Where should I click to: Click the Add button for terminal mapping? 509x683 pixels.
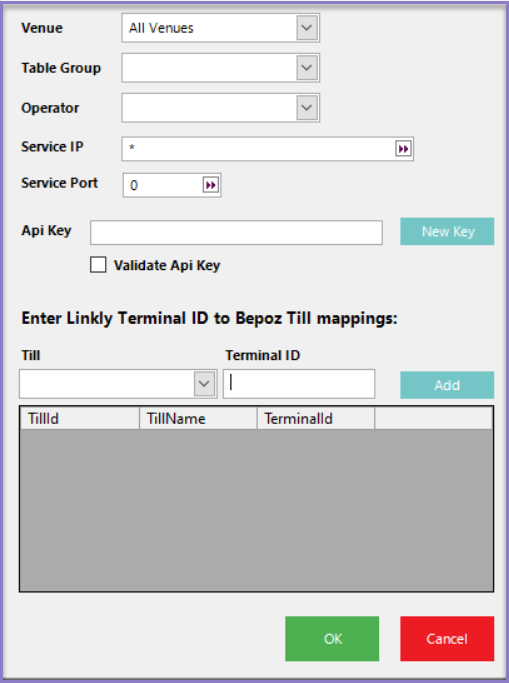point(447,385)
